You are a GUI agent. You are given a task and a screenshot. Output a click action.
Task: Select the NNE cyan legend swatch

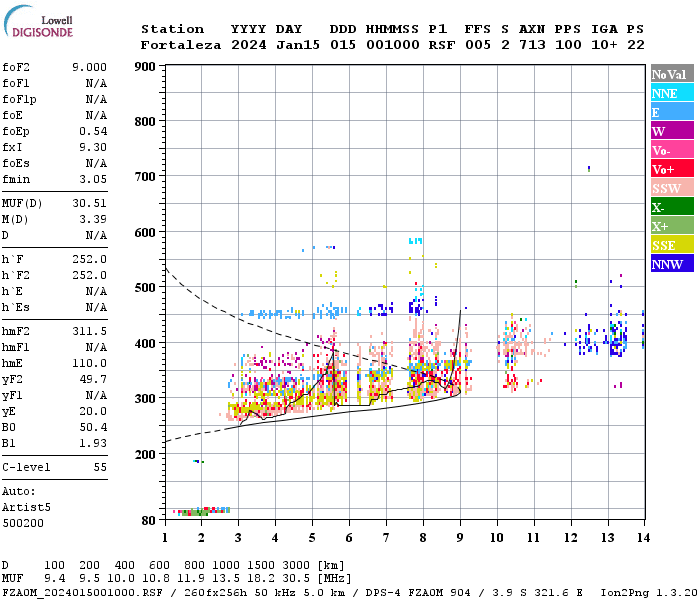tap(672, 93)
